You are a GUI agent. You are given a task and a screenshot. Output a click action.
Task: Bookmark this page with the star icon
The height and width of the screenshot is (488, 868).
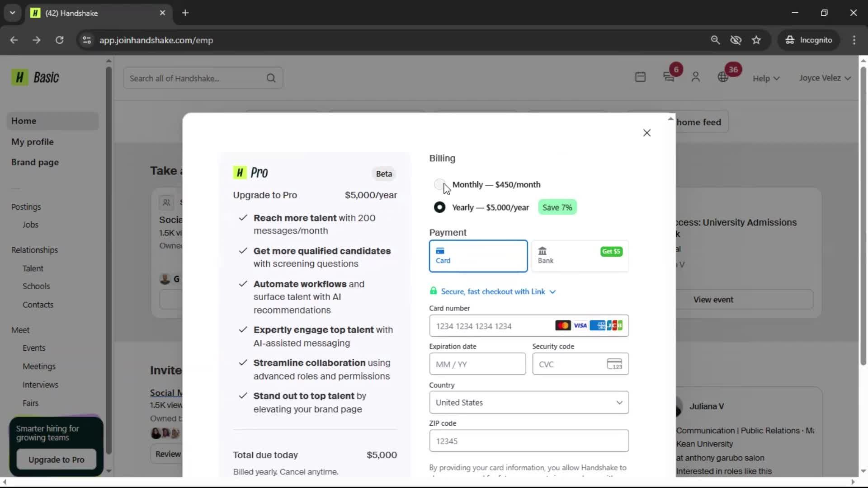pos(756,40)
